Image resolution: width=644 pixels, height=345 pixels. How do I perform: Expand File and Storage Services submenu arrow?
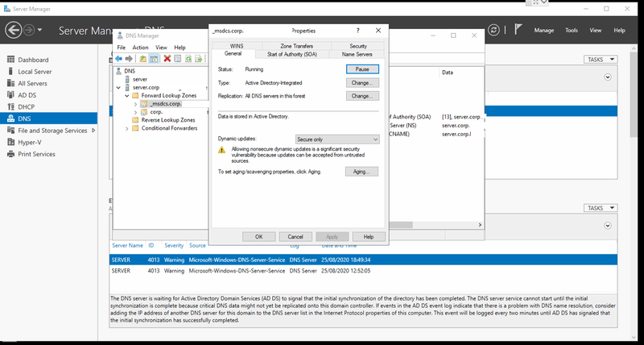click(x=93, y=131)
